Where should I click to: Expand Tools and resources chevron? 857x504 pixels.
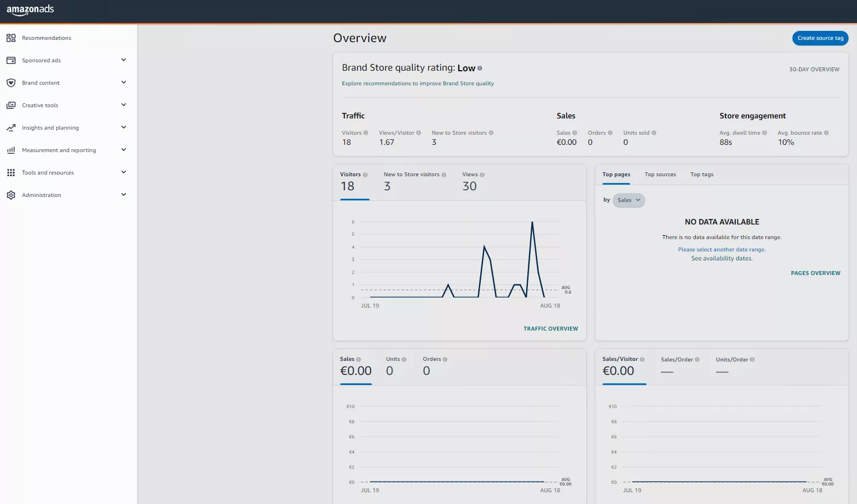coord(124,172)
